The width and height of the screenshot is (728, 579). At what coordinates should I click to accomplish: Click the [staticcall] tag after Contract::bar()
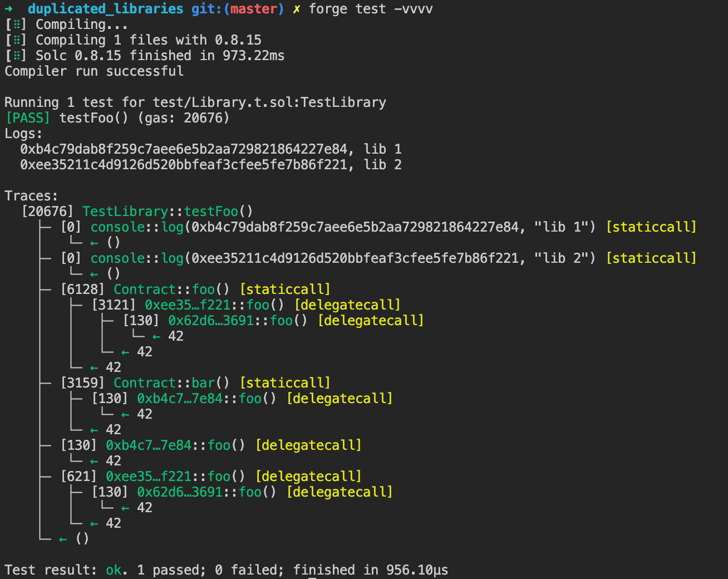[x=285, y=383]
